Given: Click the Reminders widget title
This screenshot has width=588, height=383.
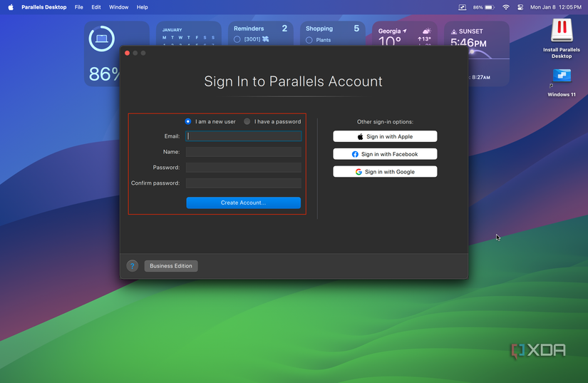Looking at the screenshot, I should [249, 29].
